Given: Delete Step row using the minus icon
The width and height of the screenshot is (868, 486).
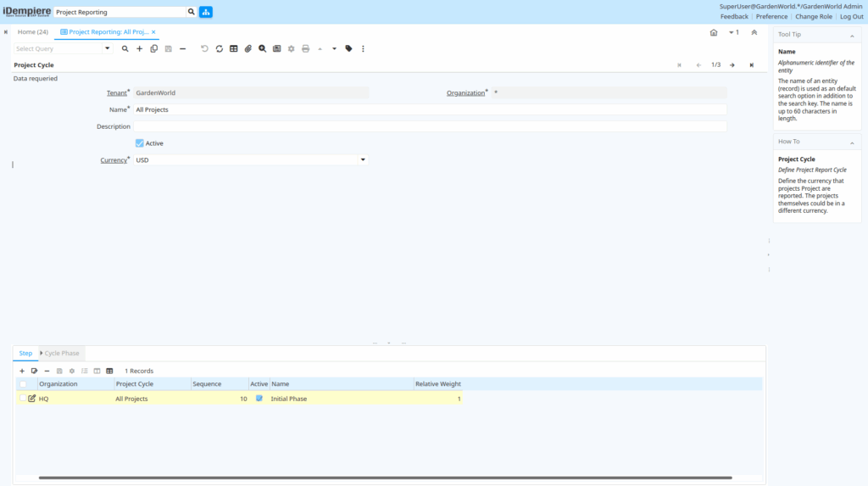Looking at the screenshot, I should click(47, 371).
